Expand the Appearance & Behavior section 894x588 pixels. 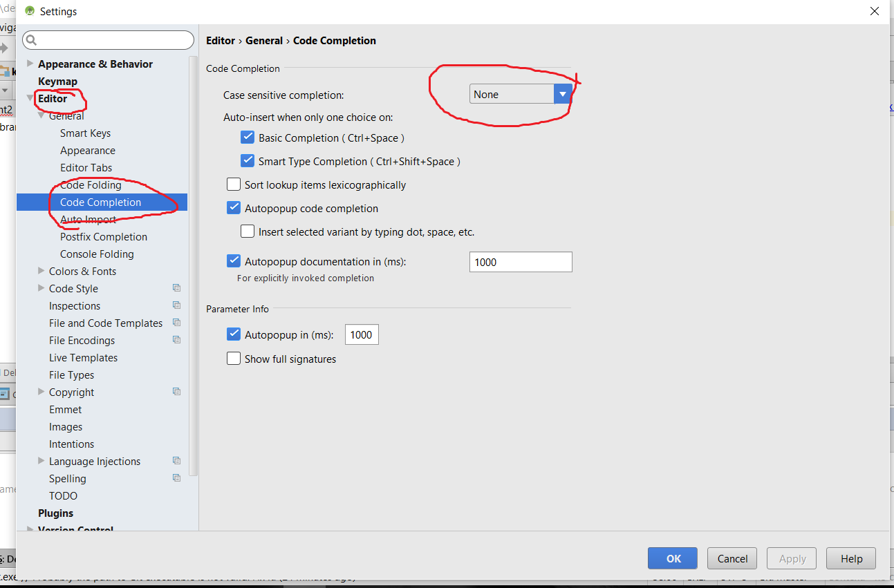30,64
